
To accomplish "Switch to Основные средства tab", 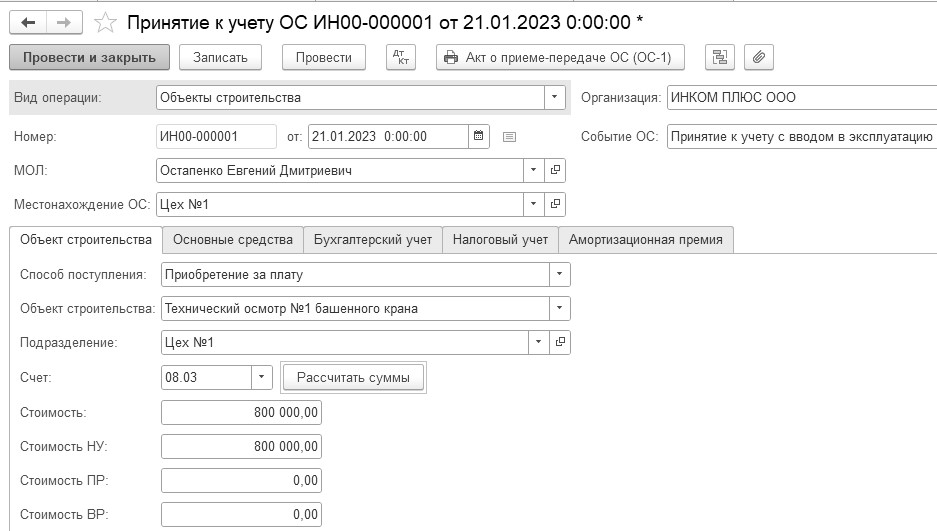I will (x=233, y=240).
